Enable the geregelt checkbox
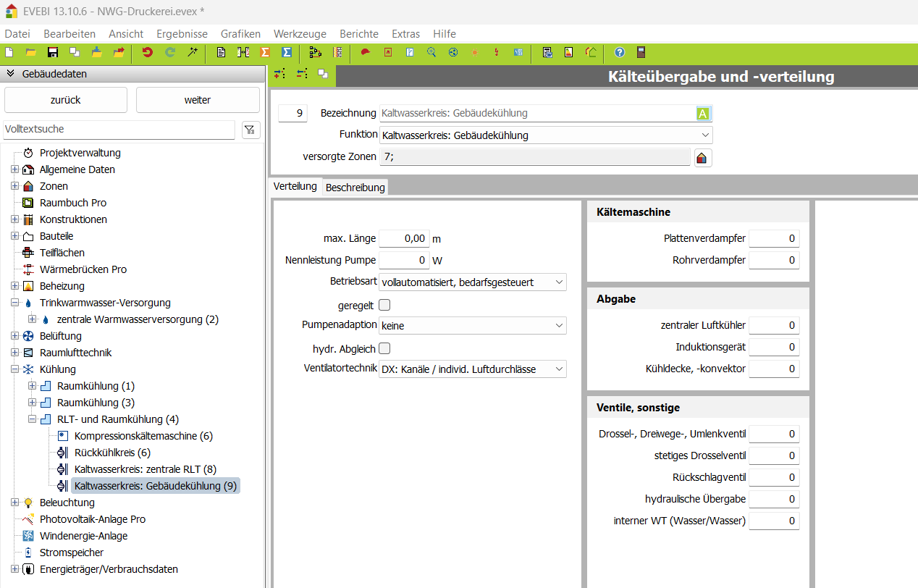918x588 pixels. click(x=384, y=305)
